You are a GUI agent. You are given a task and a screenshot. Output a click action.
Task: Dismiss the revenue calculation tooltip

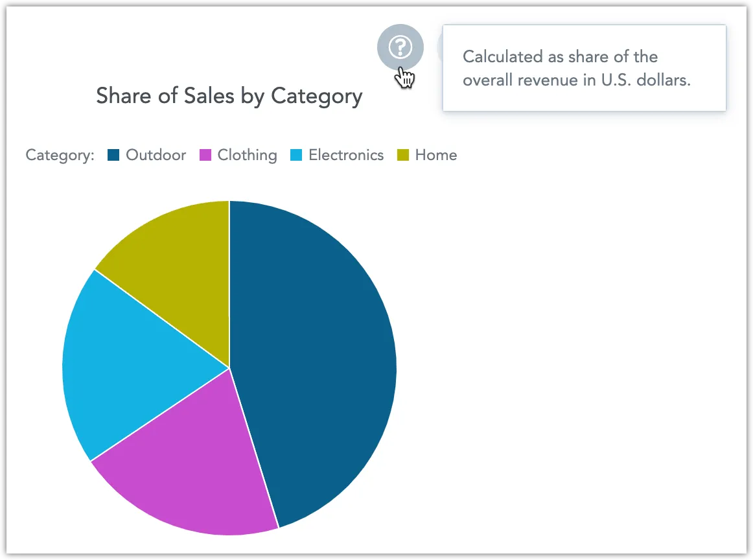[x=583, y=68]
